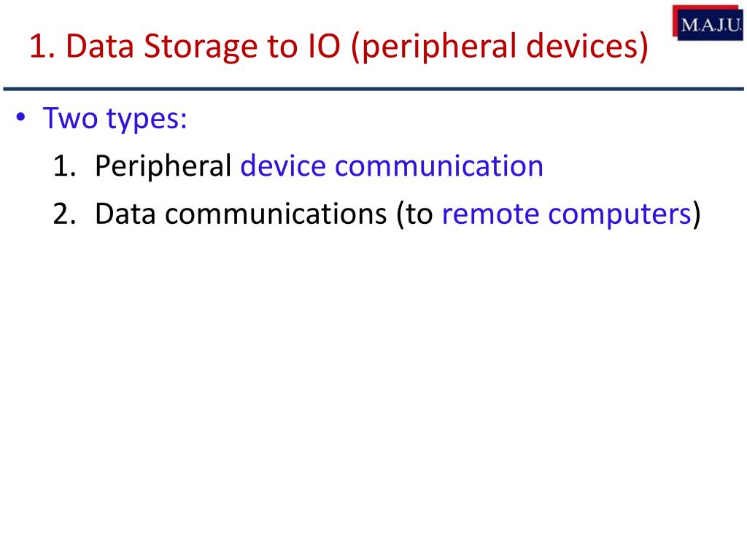Screen dimensions: 747x560
Task: Click list number 1. before Peripheral
Action: pos(65,166)
